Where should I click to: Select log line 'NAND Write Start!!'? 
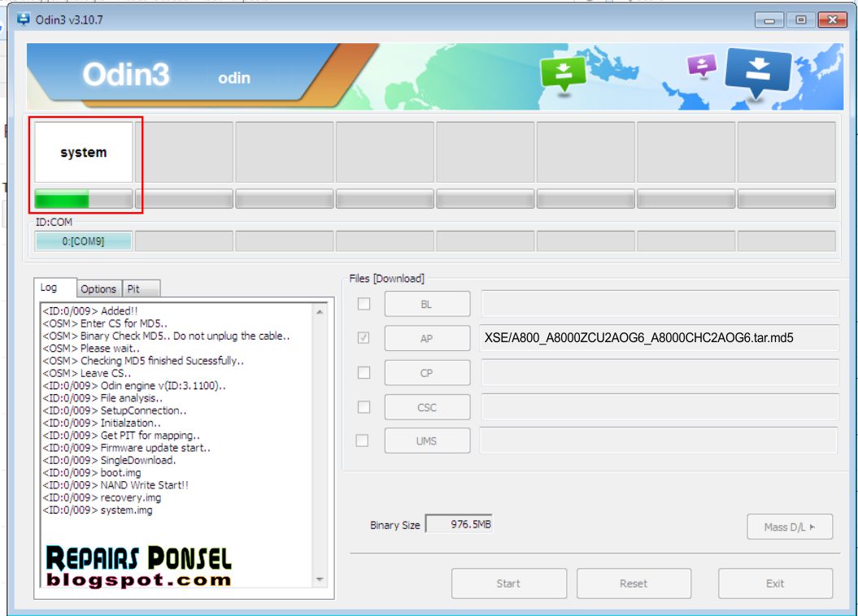(115, 485)
